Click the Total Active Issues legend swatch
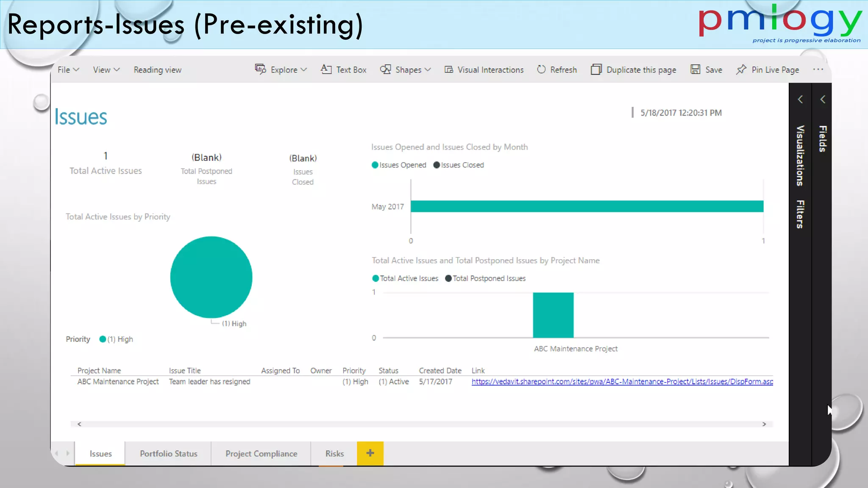868x488 pixels. 375,278
